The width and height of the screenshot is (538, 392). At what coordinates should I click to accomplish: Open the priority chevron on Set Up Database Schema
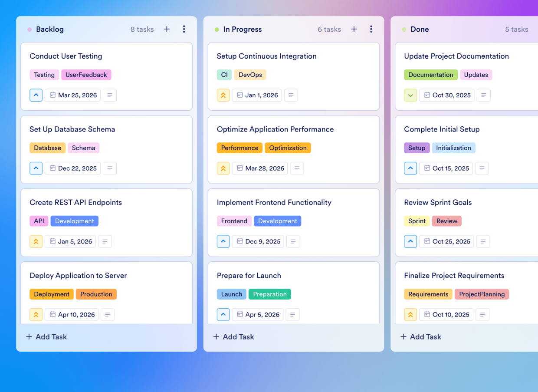click(36, 168)
